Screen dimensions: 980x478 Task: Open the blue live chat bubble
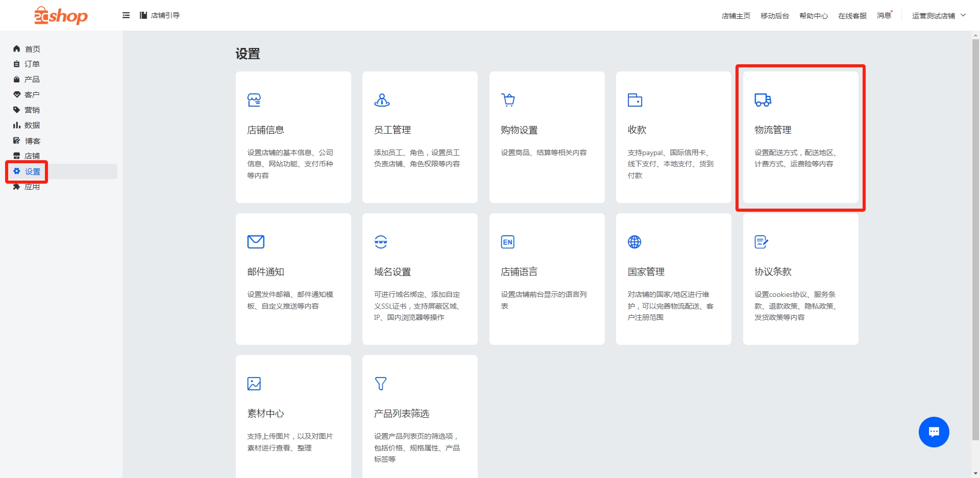pyautogui.click(x=934, y=432)
